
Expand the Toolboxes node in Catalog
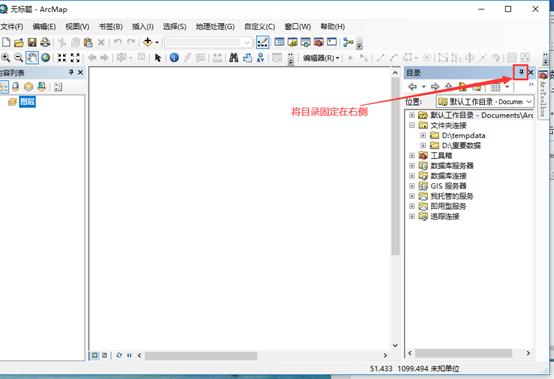tap(412, 155)
